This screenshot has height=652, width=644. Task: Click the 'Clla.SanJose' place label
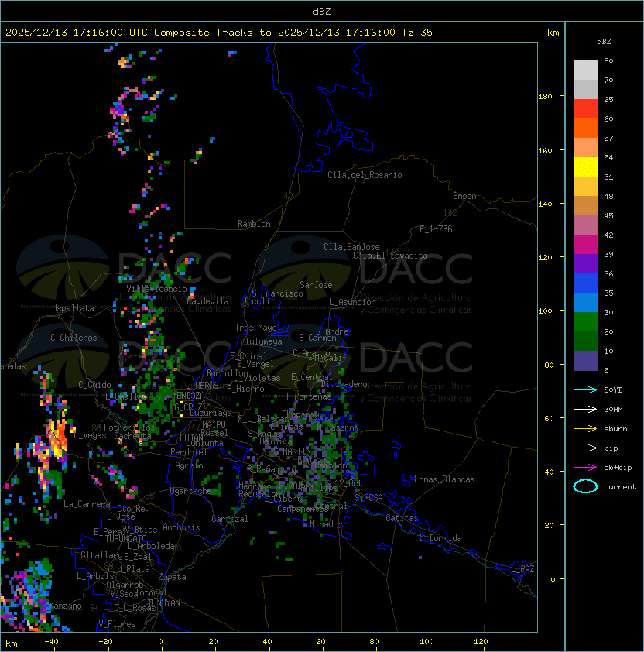click(351, 247)
